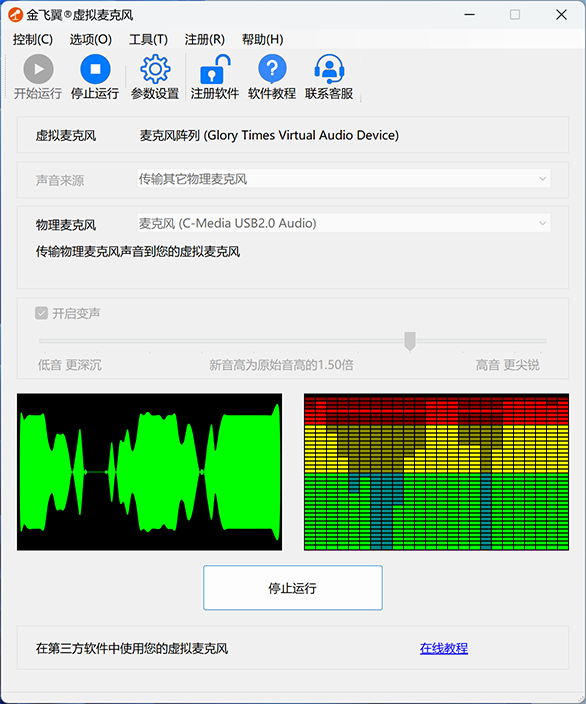Click the 虚拟麦克风 label
Image resolution: width=586 pixels, height=704 pixels.
66,136
